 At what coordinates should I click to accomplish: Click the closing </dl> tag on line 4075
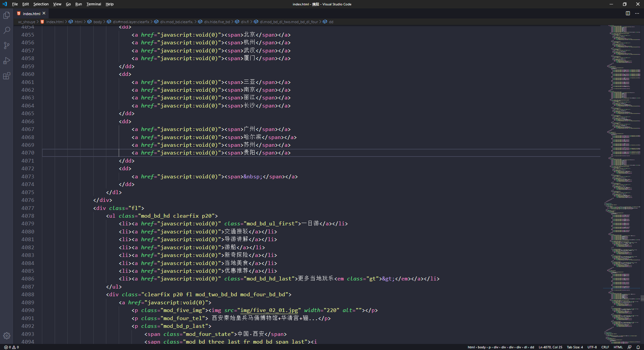[114, 192]
